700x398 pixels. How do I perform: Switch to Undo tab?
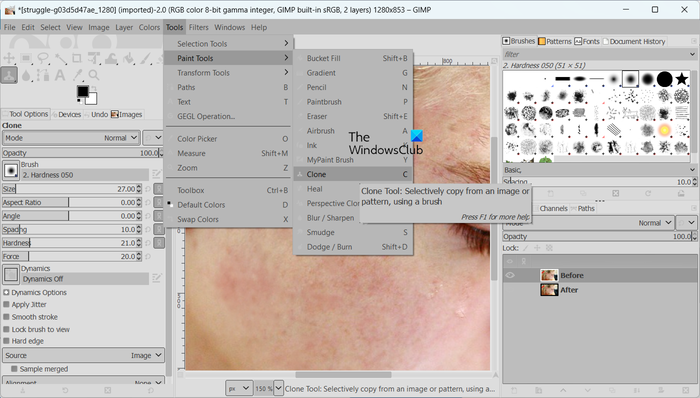[96, 114]
